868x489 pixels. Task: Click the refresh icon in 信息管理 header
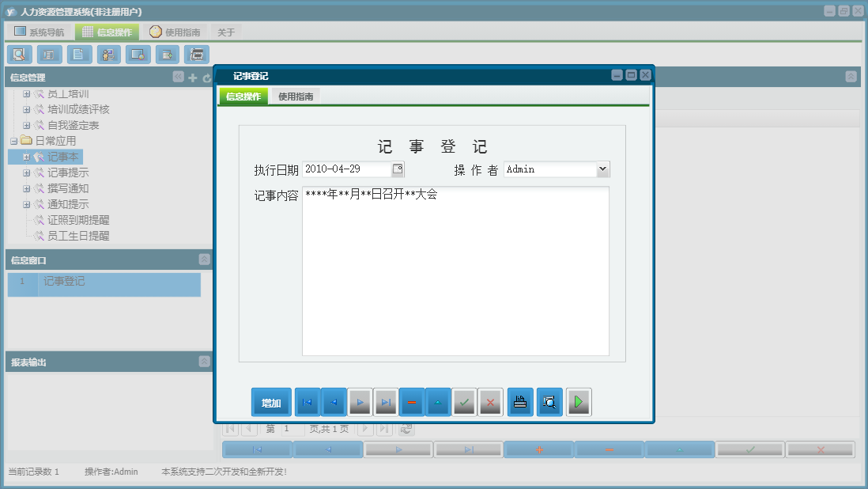click(207, 78)
